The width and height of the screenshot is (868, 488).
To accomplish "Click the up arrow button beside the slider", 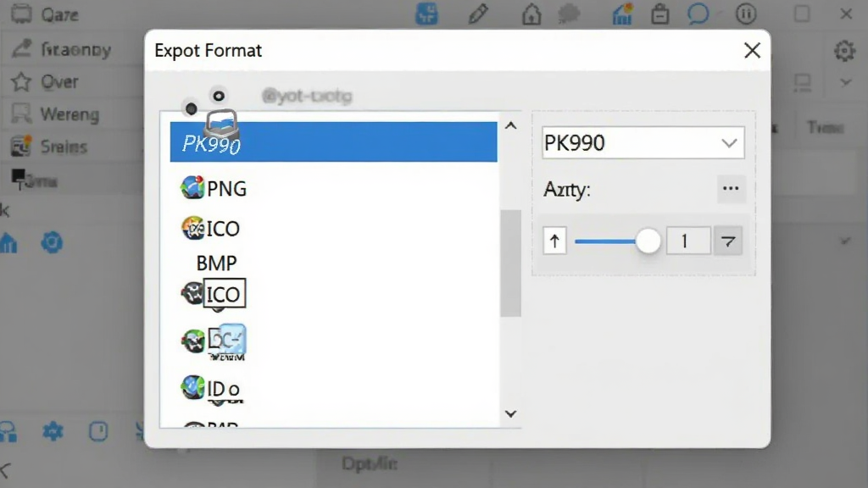I will click(554, 241).
